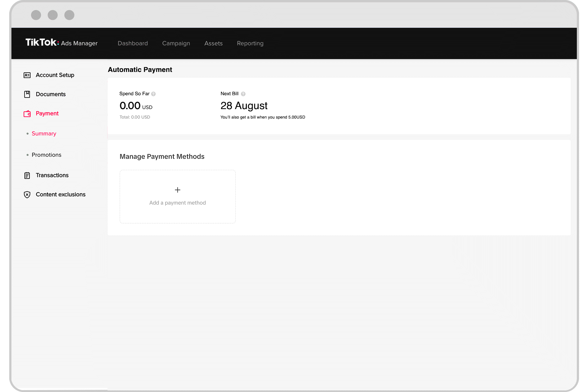Click the Account Setup icon
588x392 pixels.
[x=27, y=75]
